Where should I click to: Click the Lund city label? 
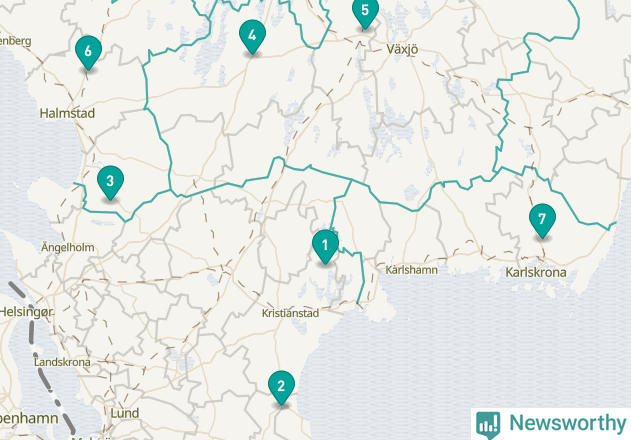click(125, 413)
